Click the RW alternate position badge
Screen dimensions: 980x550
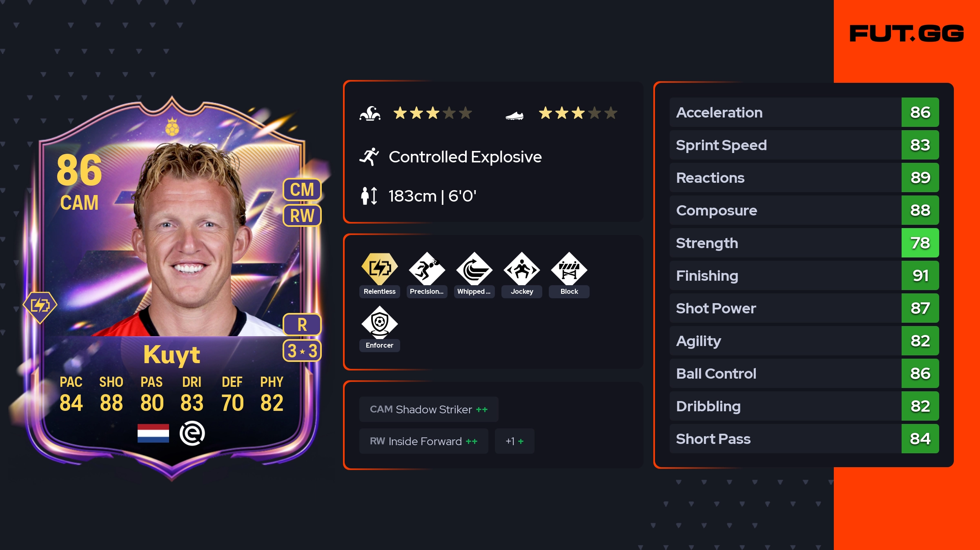click(x=302, y=215)
